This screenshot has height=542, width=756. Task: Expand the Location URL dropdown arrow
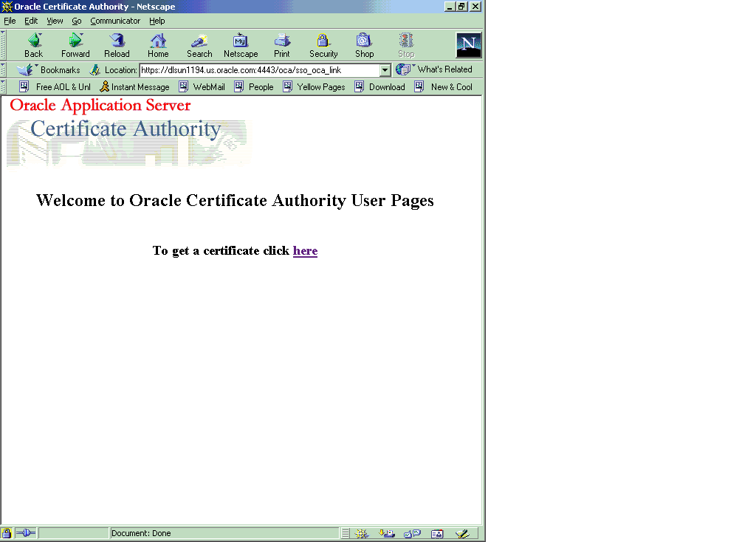385,70
